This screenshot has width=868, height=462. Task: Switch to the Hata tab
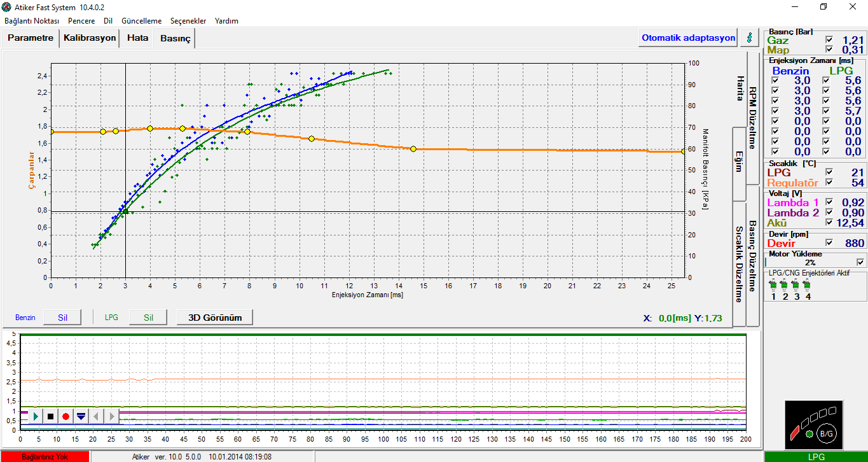[137, 38]
